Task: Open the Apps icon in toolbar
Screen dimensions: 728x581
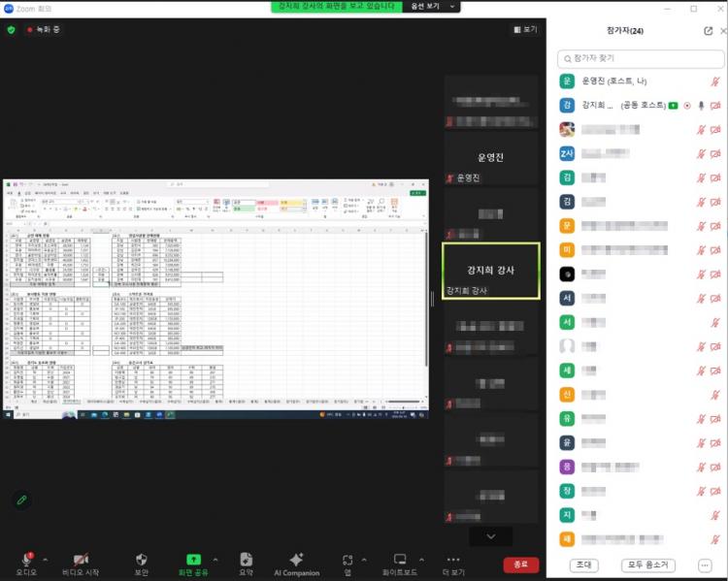Action: tap(347, 560)
